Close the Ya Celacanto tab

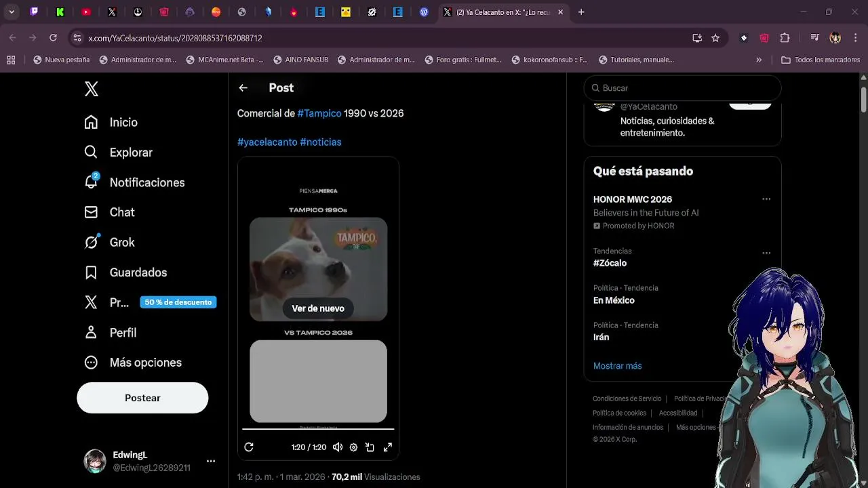tap(560, 12)
